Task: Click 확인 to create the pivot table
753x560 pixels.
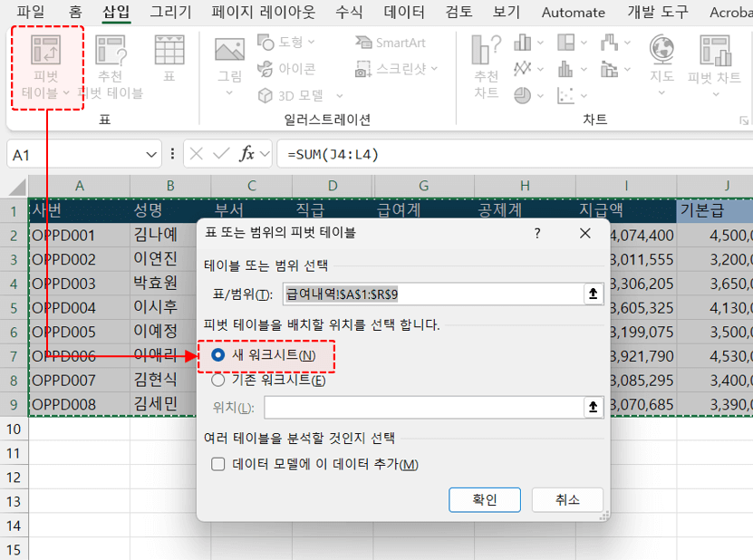Action: click(485, 500)
